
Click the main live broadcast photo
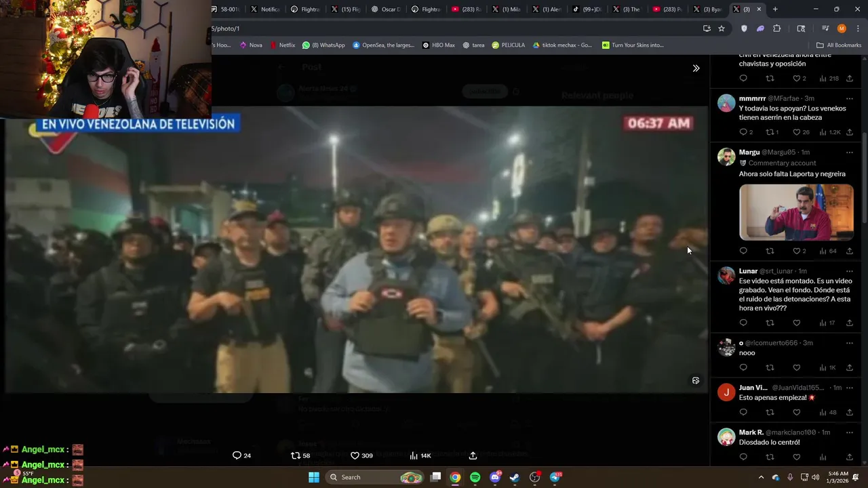(357, 249)
